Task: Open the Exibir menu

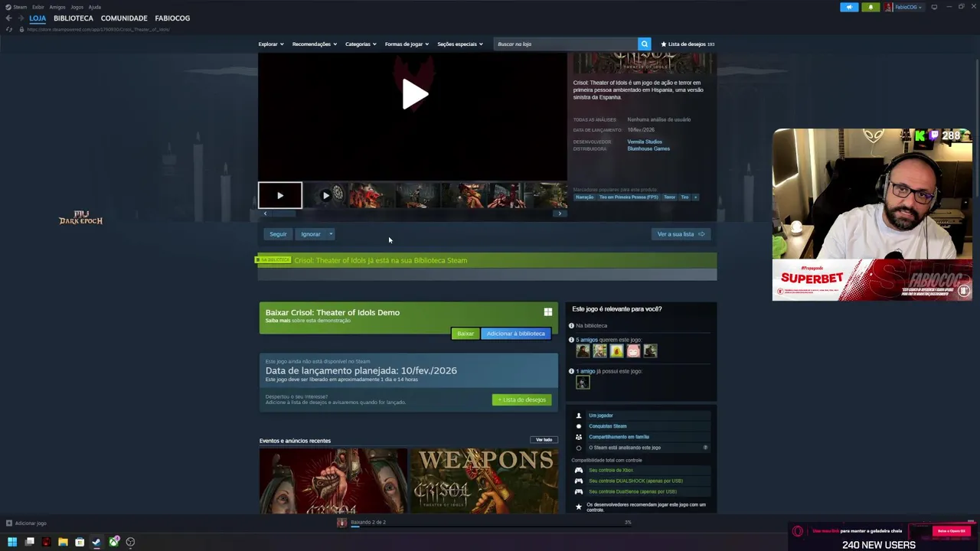Action: (x=38, y=7)
